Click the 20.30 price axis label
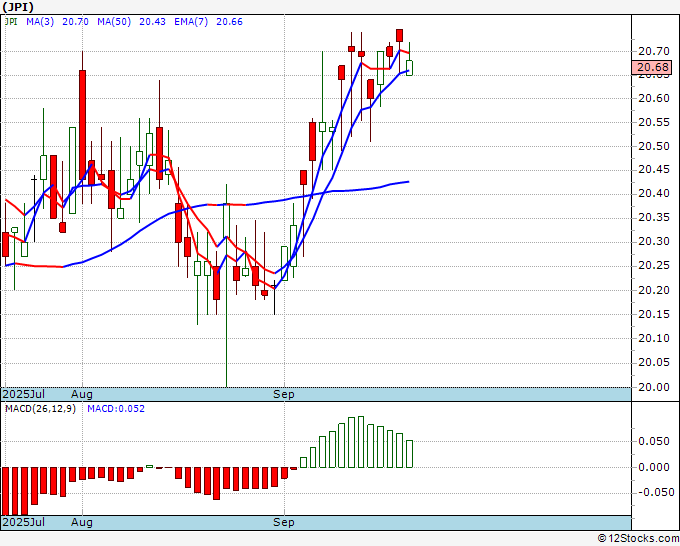 click(654, 241)
